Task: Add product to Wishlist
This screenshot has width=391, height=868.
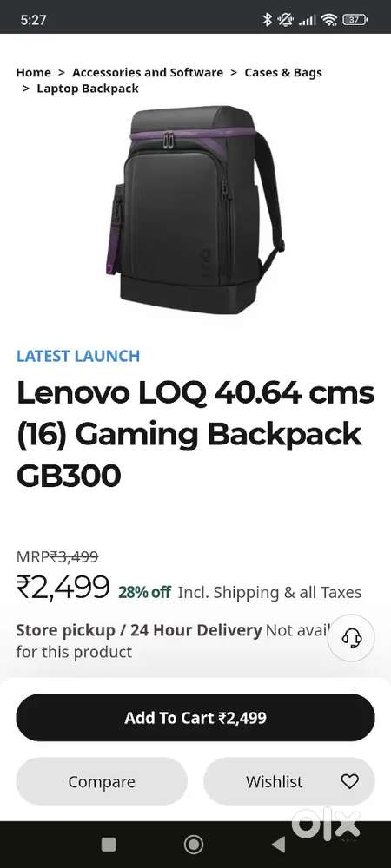Action: tap(289, 781)
